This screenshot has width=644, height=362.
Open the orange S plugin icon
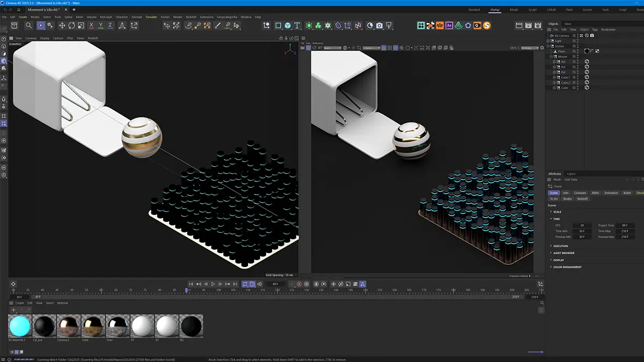pos(487,25)
